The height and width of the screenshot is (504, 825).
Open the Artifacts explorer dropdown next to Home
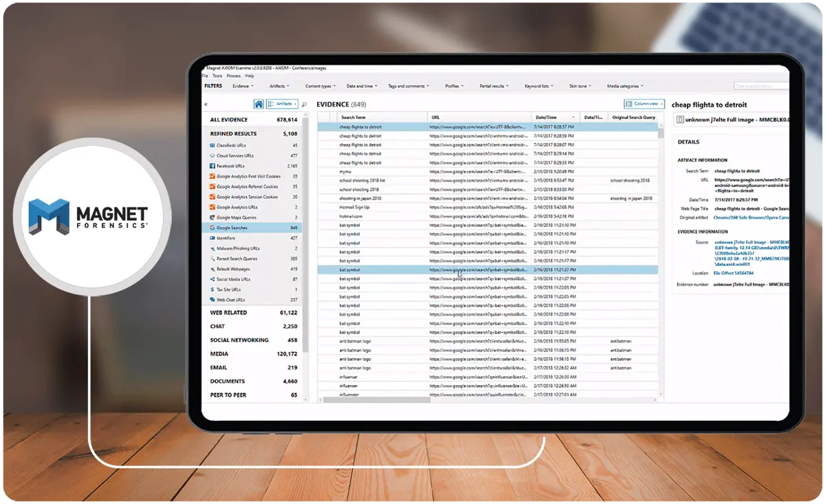282,105
